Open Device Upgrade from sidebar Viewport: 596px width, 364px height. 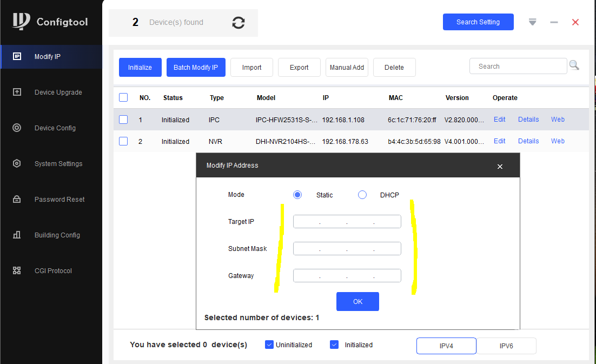point(58,92)
